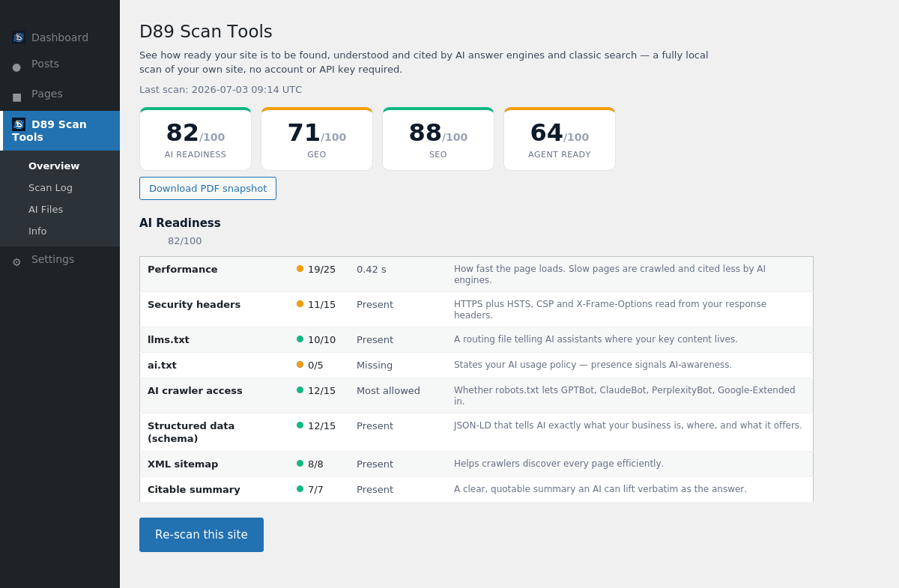Select the AI Readiness 82 score card
The image size is (899, 588).
[196, 139]
